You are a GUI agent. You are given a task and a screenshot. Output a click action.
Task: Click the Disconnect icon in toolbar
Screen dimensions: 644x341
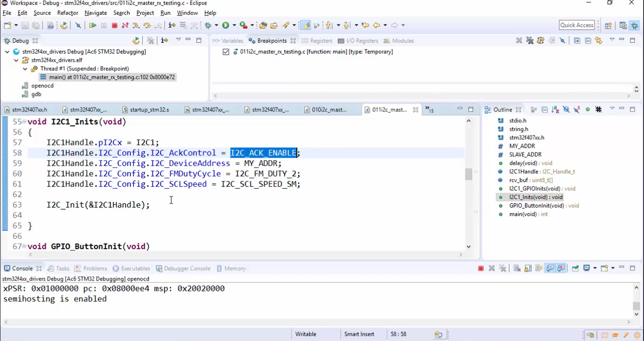click(125, 25)
